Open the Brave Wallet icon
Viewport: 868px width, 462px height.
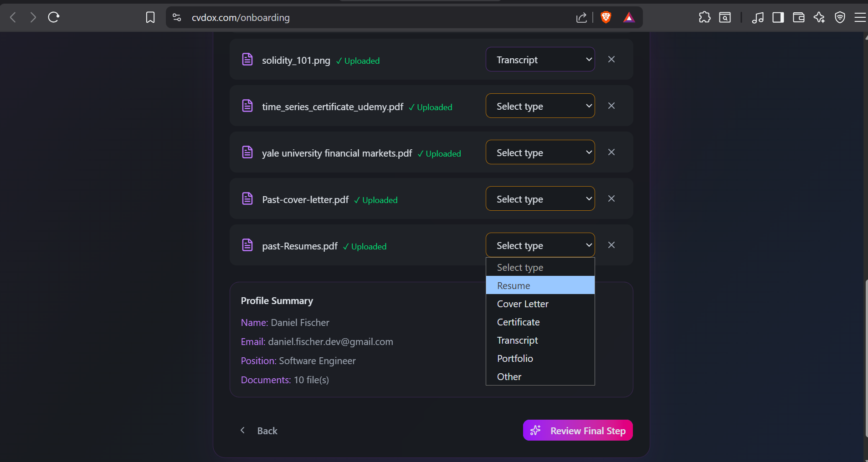(x=798, y=17)
